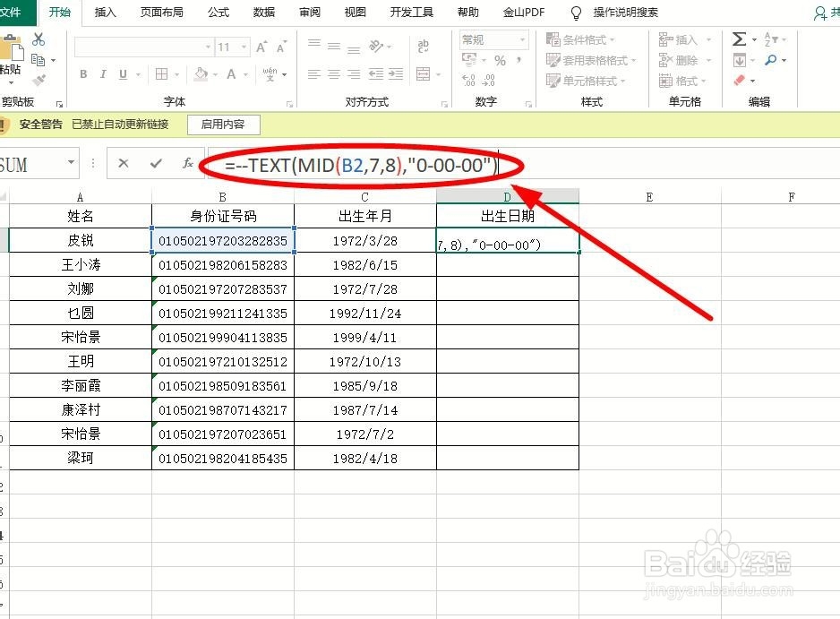Click the Middle Align icon
The width and height of the screenshot is (840, 619).
pos(334,46)
